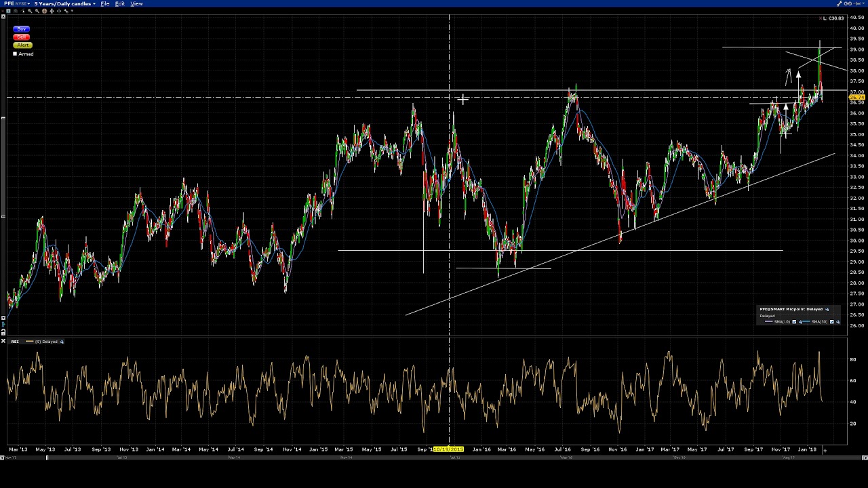Click the edit icon next to SMA(10)
Image resolution: width=868 pixels, height=488 pixels.
click(800, 322)
